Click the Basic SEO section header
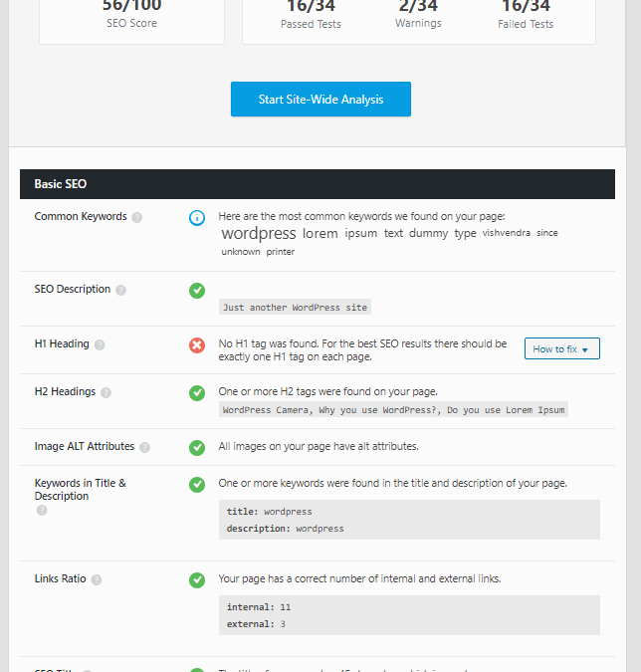 (318, 184)
